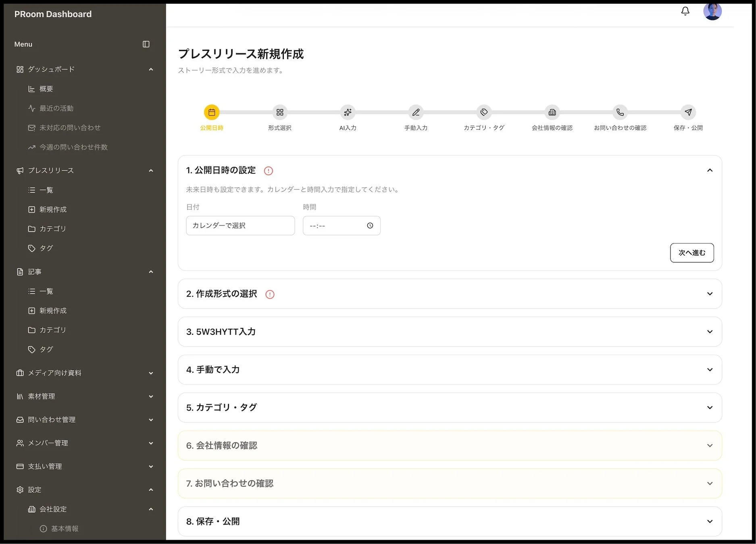The width and height of the screenshot is (756, 544).
Task: Jump to the 会社情報の確認 building step icon
Action: pos(552,112)
